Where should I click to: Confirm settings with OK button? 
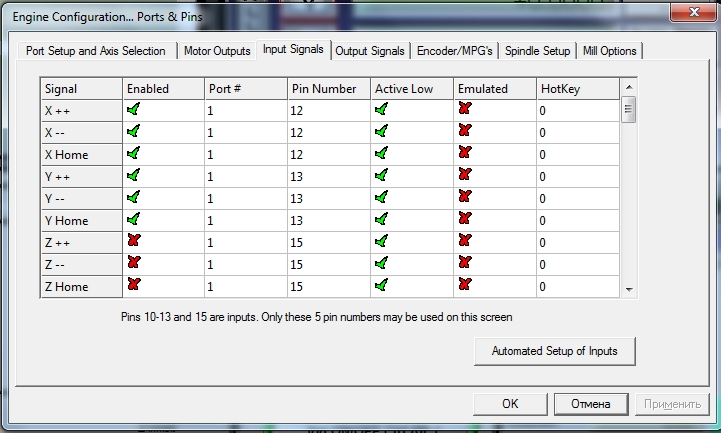[510, 404]
